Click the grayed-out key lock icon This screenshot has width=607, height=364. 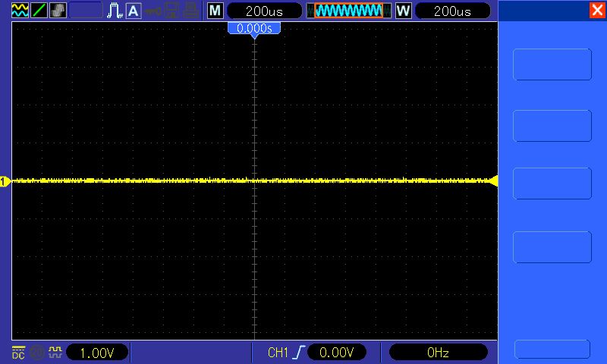(154, 11)
